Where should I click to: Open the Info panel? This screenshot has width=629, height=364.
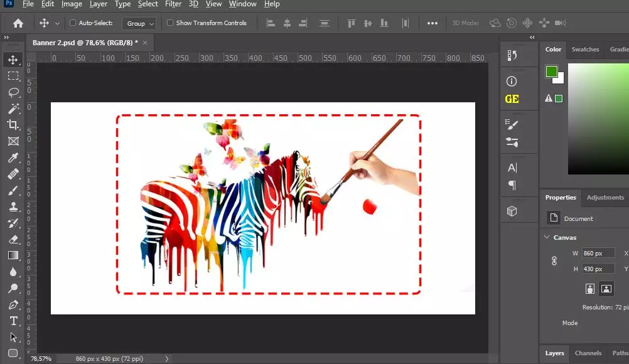point(512,80)
